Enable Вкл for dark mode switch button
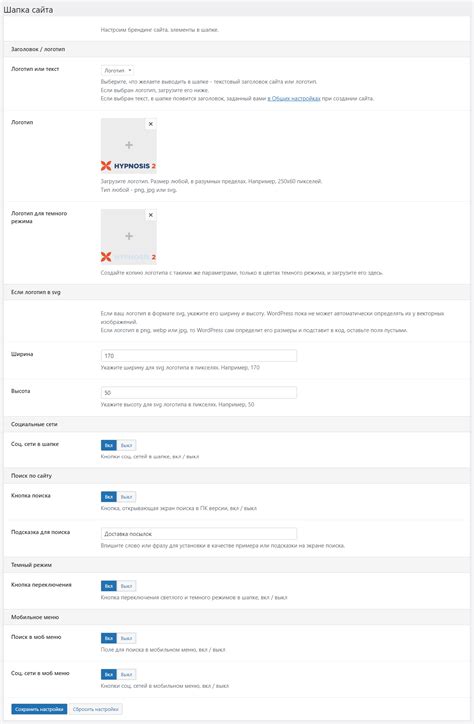The height and width of the screenshot is (724, 474). (108, 586)
